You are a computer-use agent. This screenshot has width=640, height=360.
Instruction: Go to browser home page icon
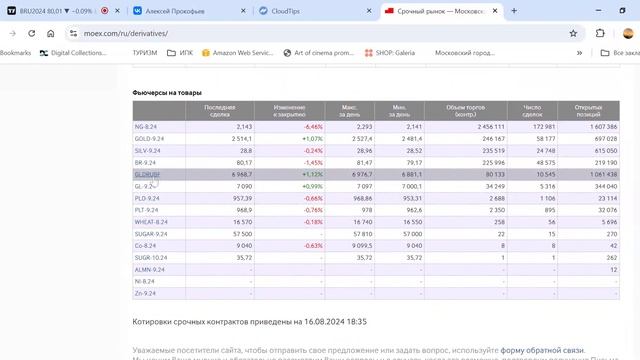pos(51,33)
